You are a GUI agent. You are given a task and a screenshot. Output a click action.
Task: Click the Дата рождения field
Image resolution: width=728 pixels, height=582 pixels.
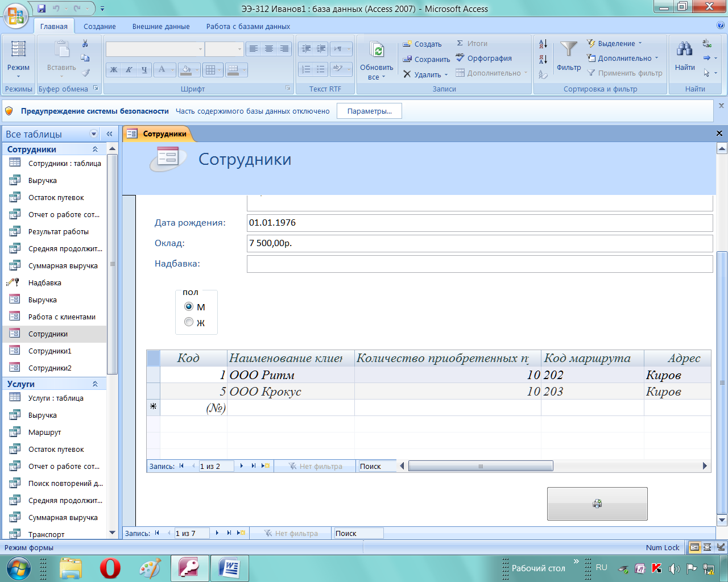point(480,223)
